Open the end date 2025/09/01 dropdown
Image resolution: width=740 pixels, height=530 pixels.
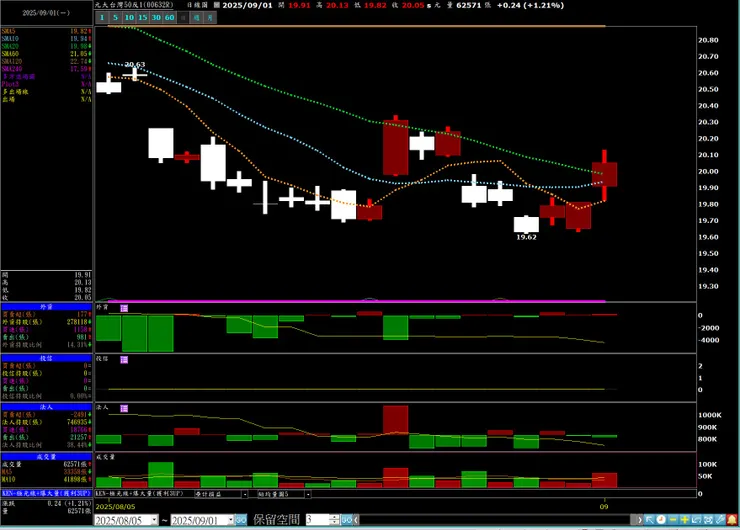[x=230, y=520]
